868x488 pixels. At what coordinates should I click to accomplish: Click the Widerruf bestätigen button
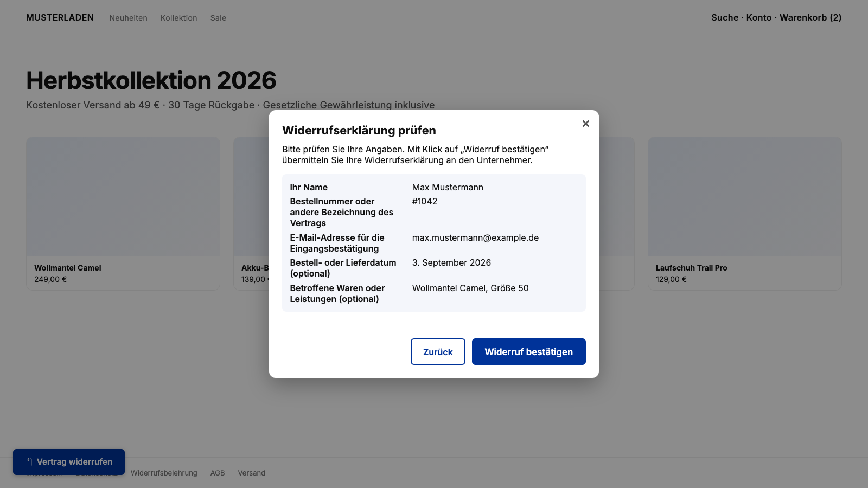529,352
